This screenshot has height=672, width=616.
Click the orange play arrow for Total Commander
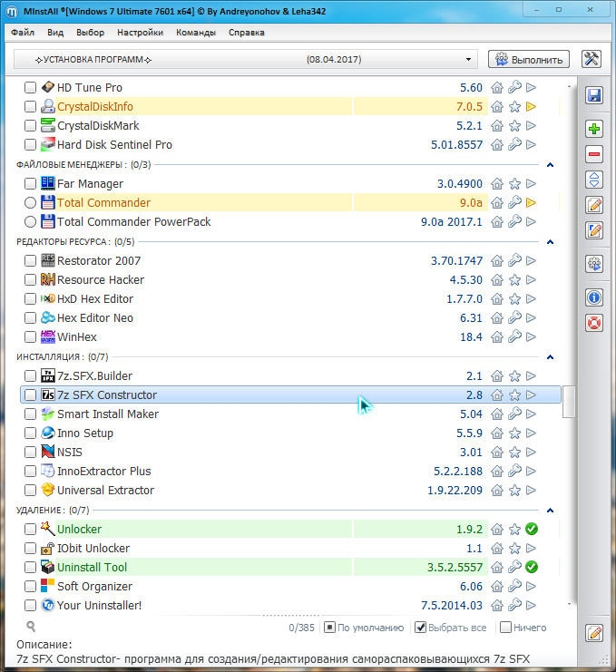click(x=531, y=202)
